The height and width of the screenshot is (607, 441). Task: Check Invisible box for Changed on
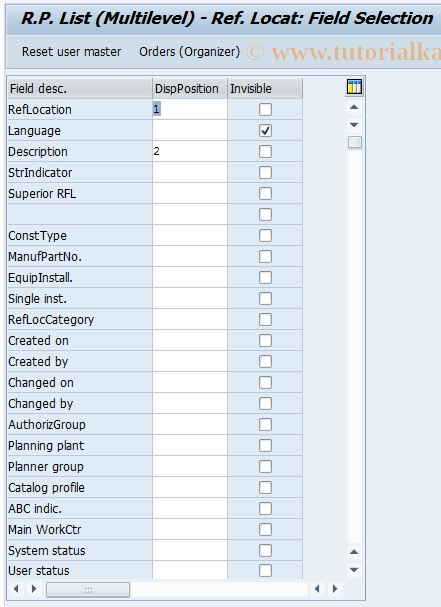point(265,382)
